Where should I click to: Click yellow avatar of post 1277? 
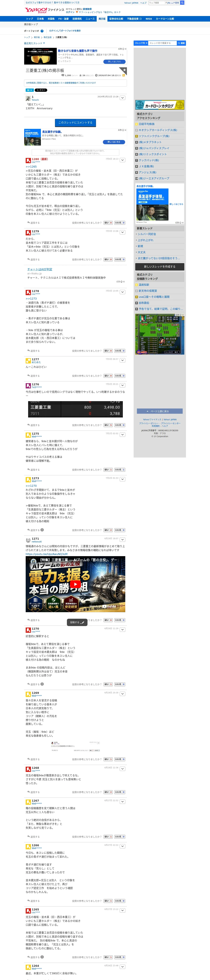[x=28, y=361]
